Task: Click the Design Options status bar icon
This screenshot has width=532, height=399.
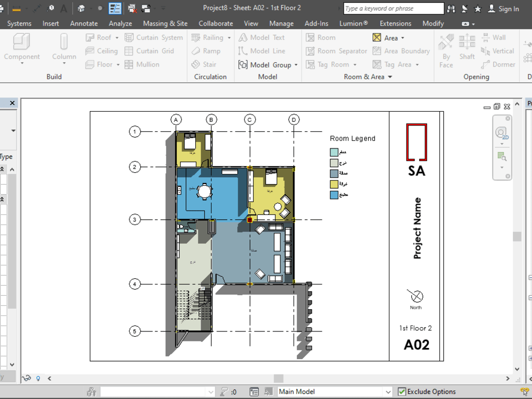Action: click(x=254, y=392)
